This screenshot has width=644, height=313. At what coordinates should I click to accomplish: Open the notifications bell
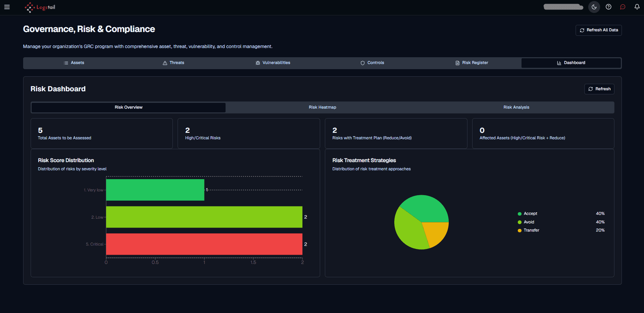pos(637,7)
